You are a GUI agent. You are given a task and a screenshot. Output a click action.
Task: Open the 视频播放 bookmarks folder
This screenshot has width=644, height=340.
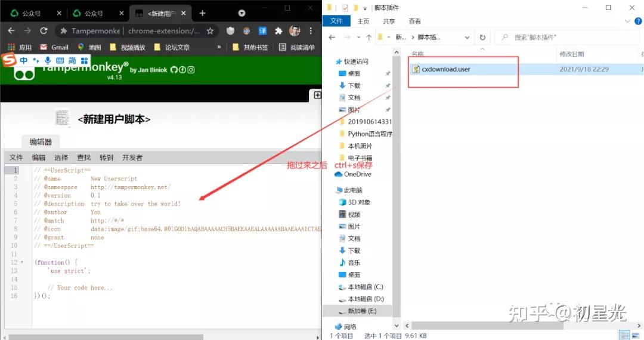pos(128,47)
